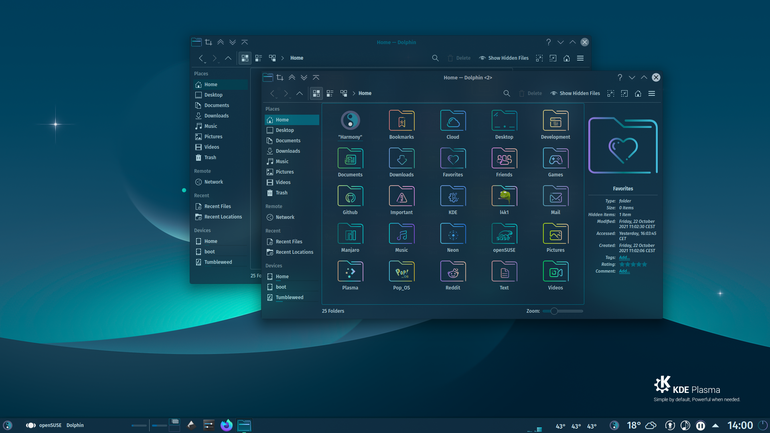Toggle Show Hidden Files in front window
Viewport: 770px width, 433px height.
pos(575,93)
